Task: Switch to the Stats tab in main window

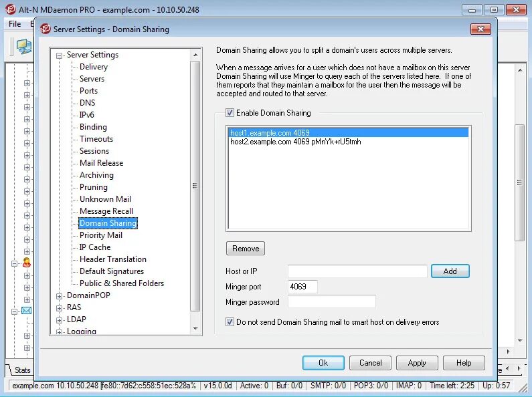Action: pyautogui.click(x=22, y=370)
